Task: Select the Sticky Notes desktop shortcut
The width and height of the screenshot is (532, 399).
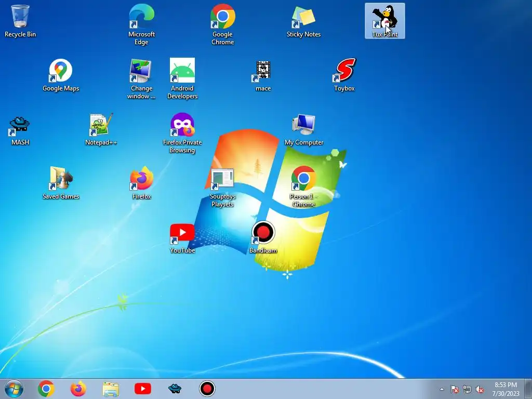Action: coord(303,21)
